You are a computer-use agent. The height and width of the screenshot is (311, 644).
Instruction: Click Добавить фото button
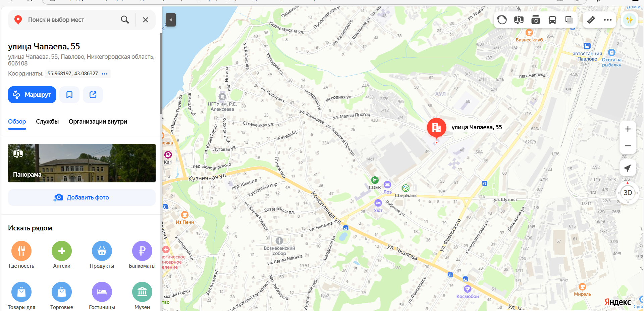(x=82, y=197)
